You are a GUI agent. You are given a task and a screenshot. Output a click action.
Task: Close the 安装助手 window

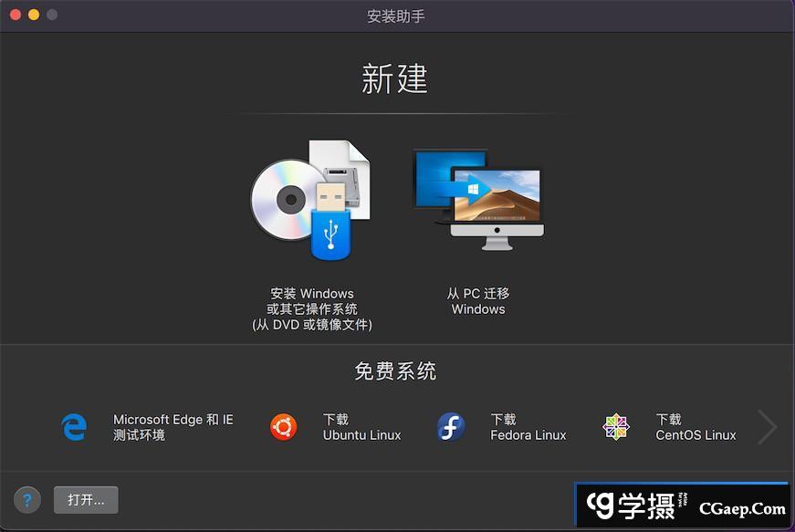[x=15, y=16]
